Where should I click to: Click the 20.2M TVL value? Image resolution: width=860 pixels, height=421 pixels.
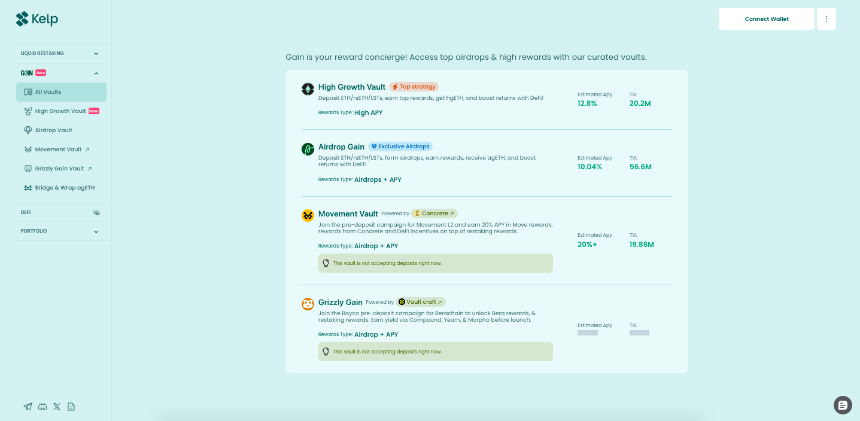[x=640, y=103]
